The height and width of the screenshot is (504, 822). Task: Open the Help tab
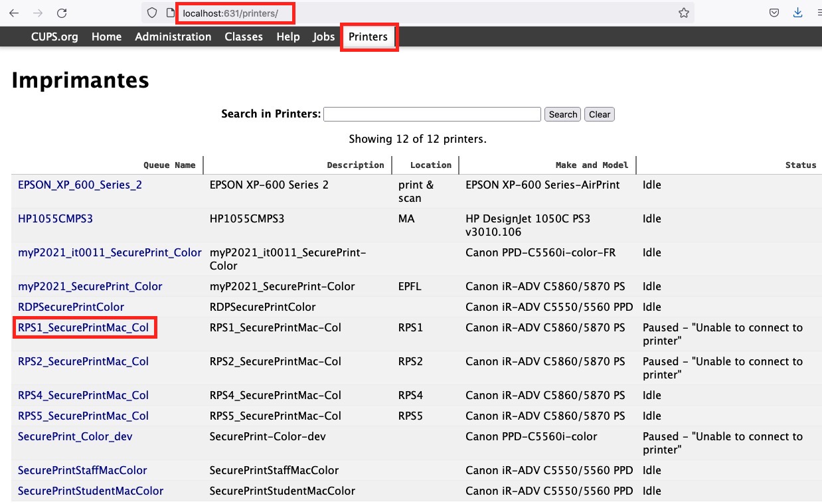click(x=288, y=37)
